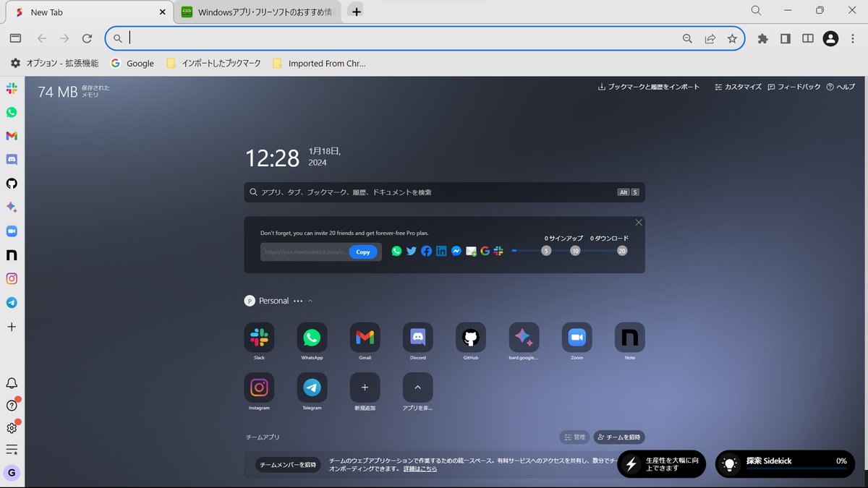868x488 pixels.
Task: Click the 新規追加 add app tile
Action: pyautogui.click(x=365, y=388)
